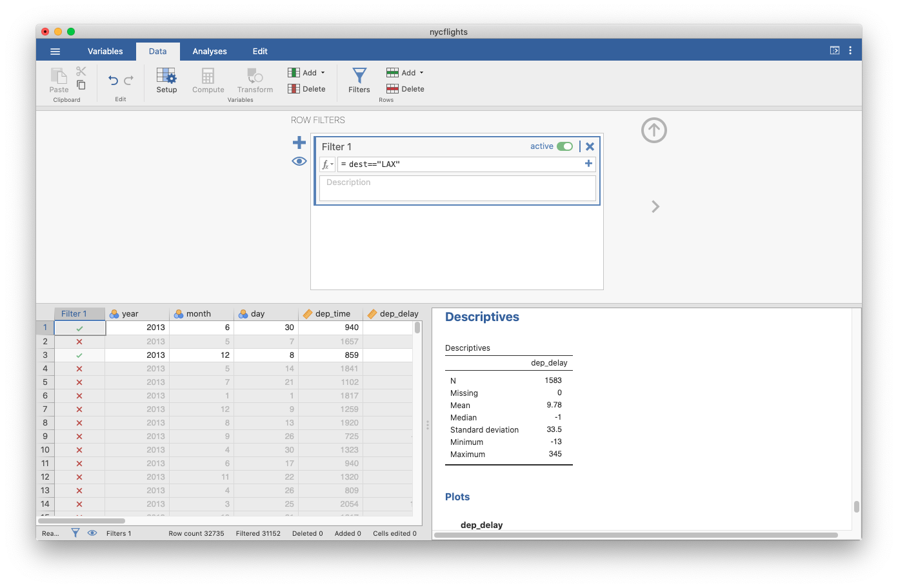Open the jamovi hamburger menu
This screenshot has width=898, height=588.
point(55,51)
